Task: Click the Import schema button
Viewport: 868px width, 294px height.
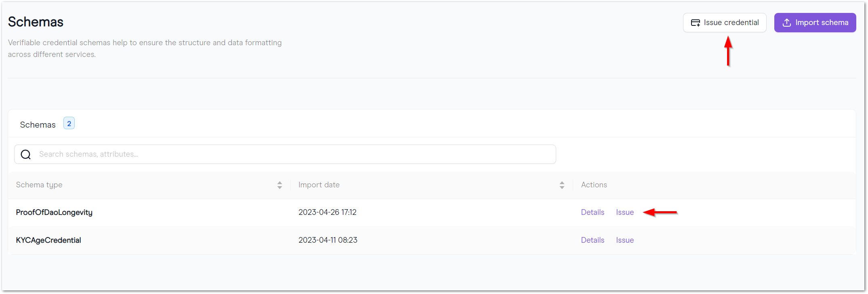Action: (x=815, y=23)
